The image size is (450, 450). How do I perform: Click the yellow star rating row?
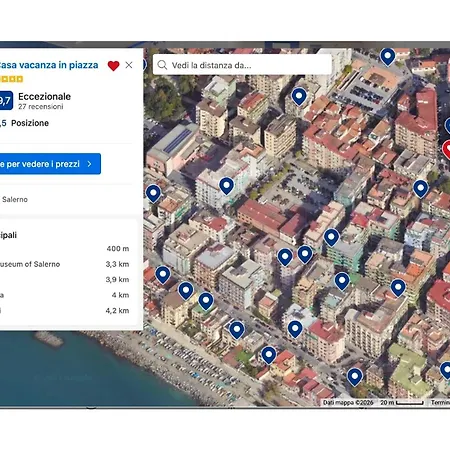12,79
